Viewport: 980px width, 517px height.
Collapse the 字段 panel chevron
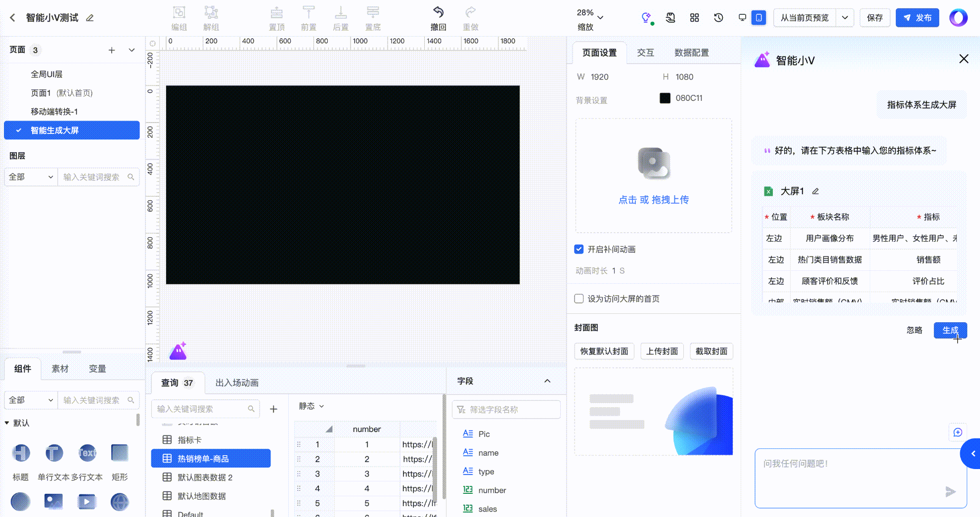(547, 381)
